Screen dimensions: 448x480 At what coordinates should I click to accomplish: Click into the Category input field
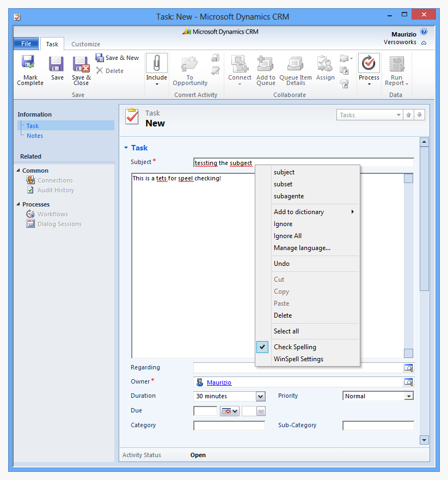pyautogui.click(x=229, y=426)
